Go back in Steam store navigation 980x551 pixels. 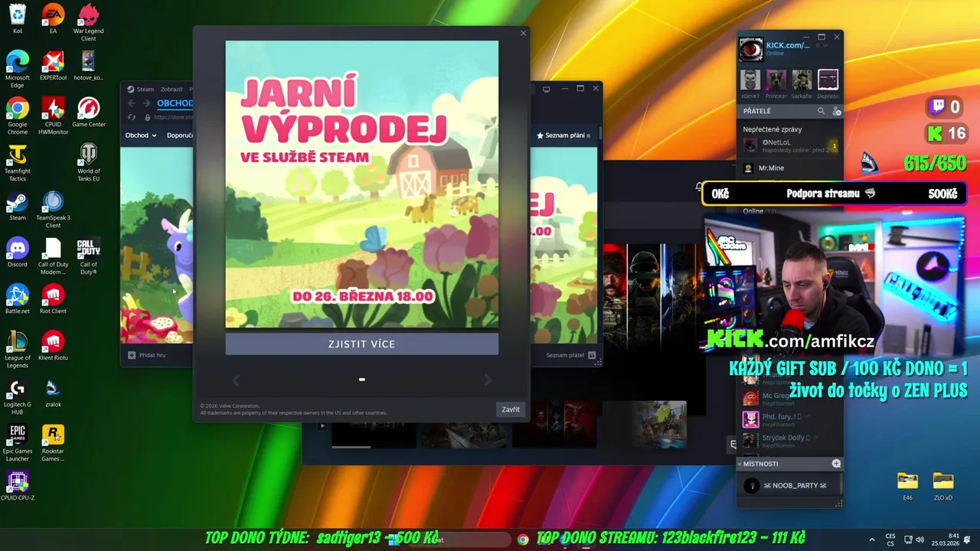click(x=131, y=103)
